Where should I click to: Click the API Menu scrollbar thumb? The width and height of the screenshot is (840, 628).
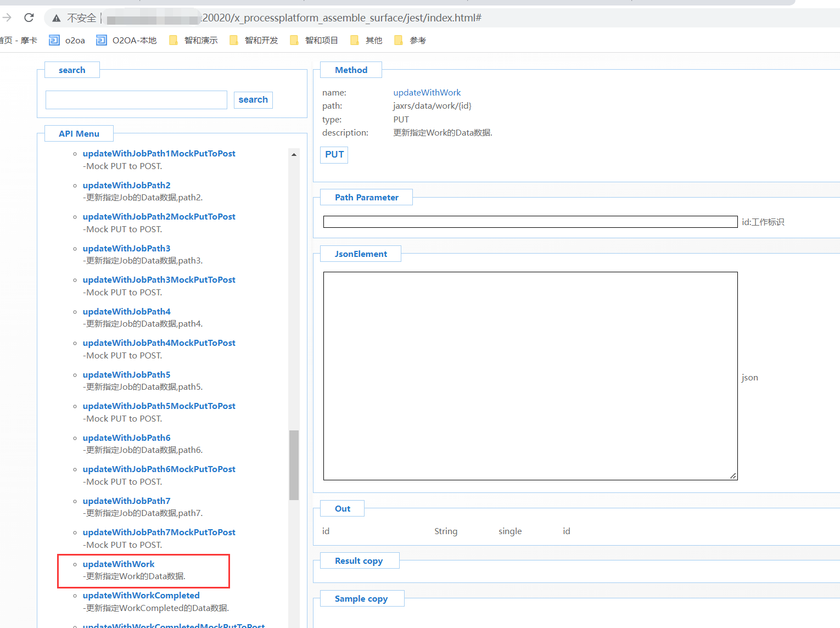point(294,465)
